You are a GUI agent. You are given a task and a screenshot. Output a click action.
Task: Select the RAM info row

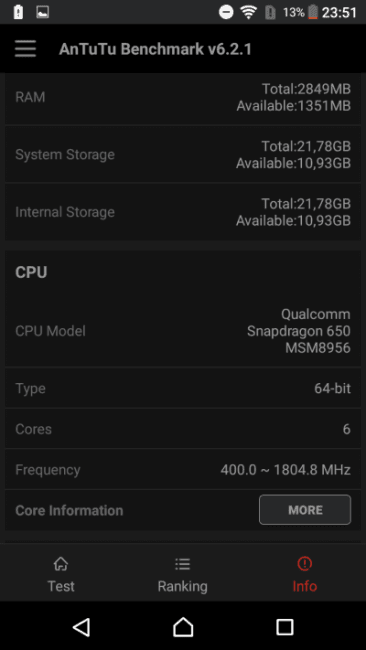(x=183, y=97)
